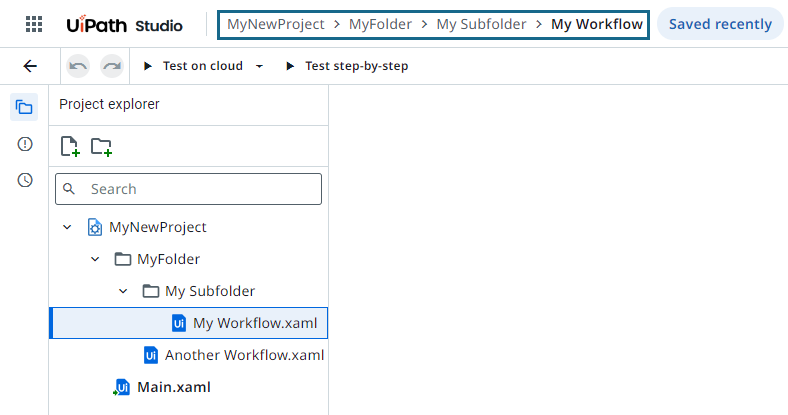Image resolution: width=788 pixels, height=415 pixels.
Task: Focus the Project explorer search field
Action: tap(188, 189)
